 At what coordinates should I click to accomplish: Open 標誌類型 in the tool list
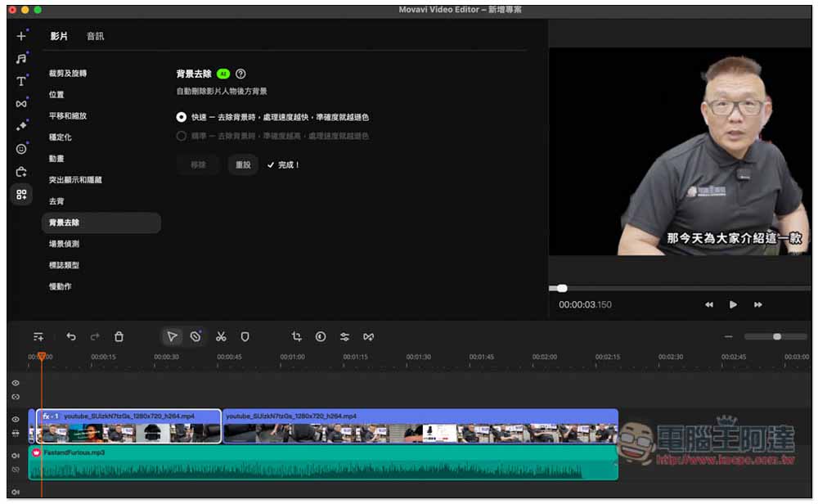pyautogui.click(x=64, y=266)
